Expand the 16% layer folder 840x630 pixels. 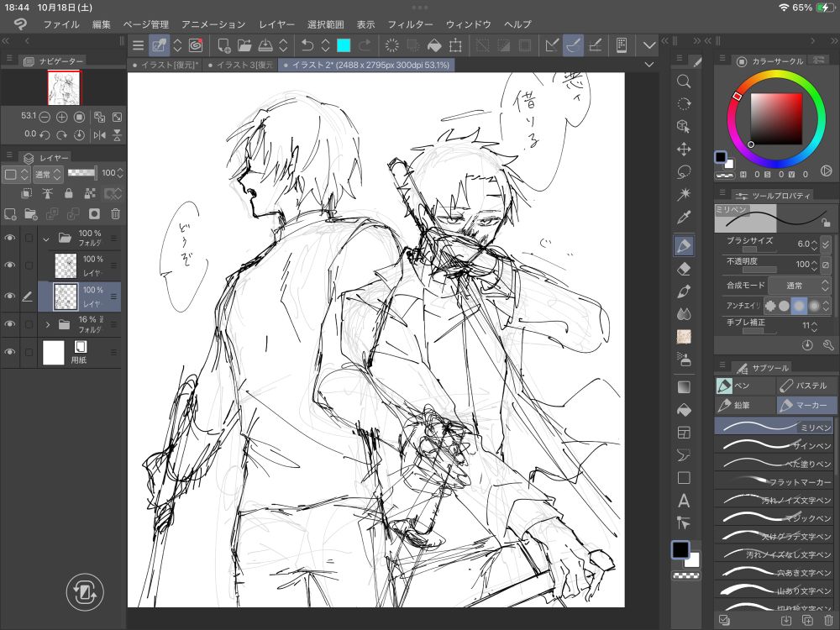pyautogui.click(x=48, y=324)
